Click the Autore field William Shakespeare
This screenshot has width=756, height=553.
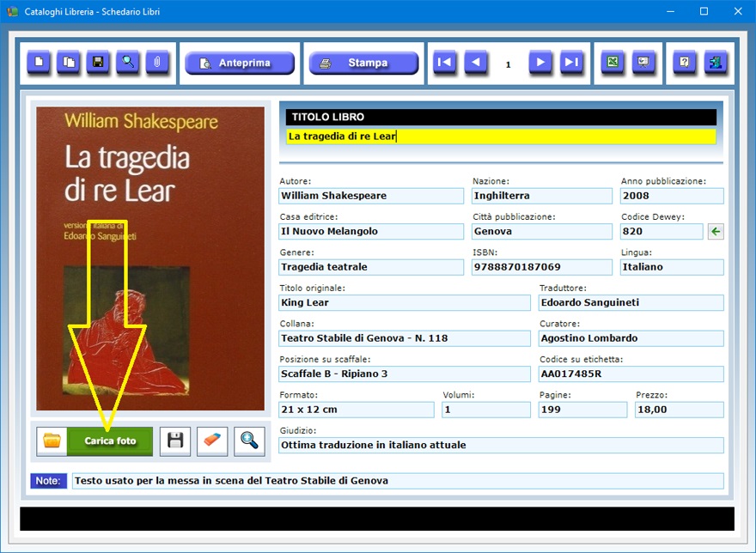pyautogui.click(x=359, y=196)
